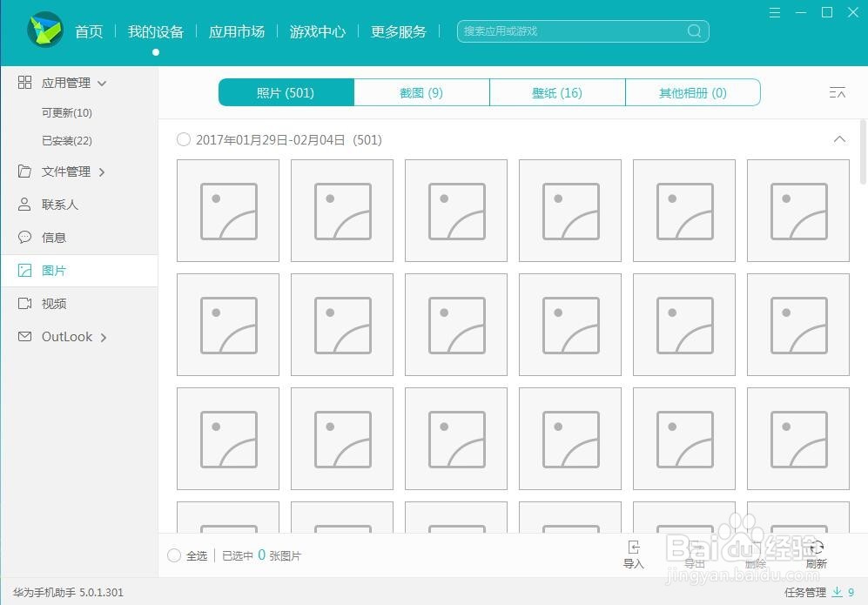This screenshot has height=605, width=868.
Task: Click the photo-list vertical scrollbar thumb
Action: tap(863, 151)
